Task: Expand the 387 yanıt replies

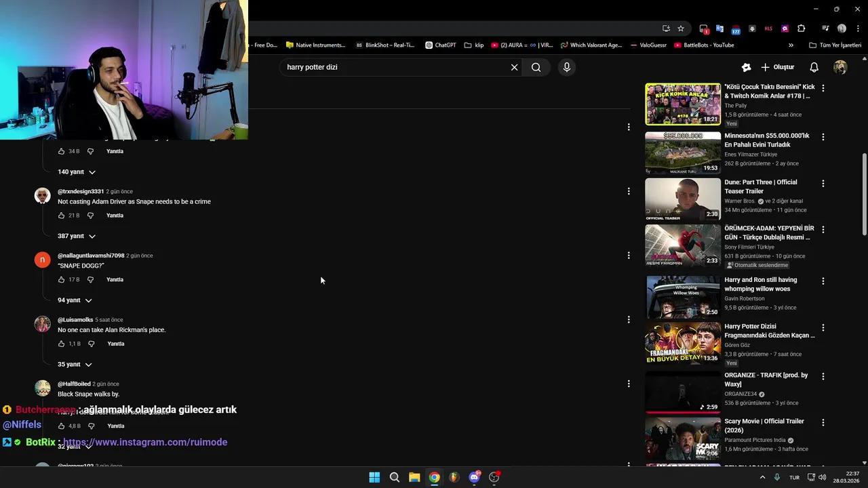Action: [x=77, y=236]
